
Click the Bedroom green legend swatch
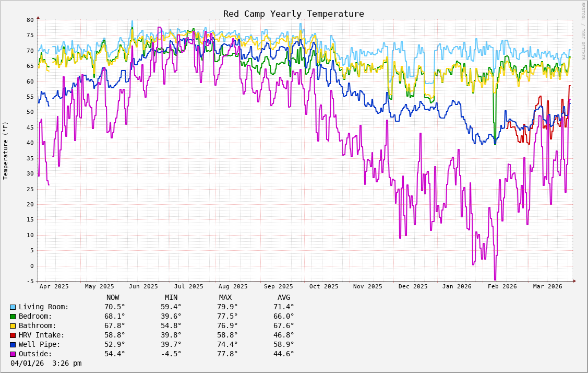[x=13, y=317]
